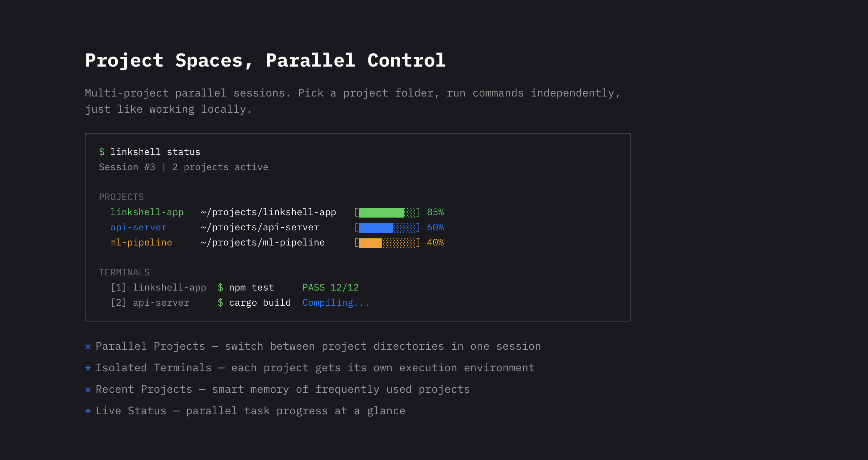868x460 pixels.
Task: Click the PASS 12/12 test result
Action: click(330, 287)
